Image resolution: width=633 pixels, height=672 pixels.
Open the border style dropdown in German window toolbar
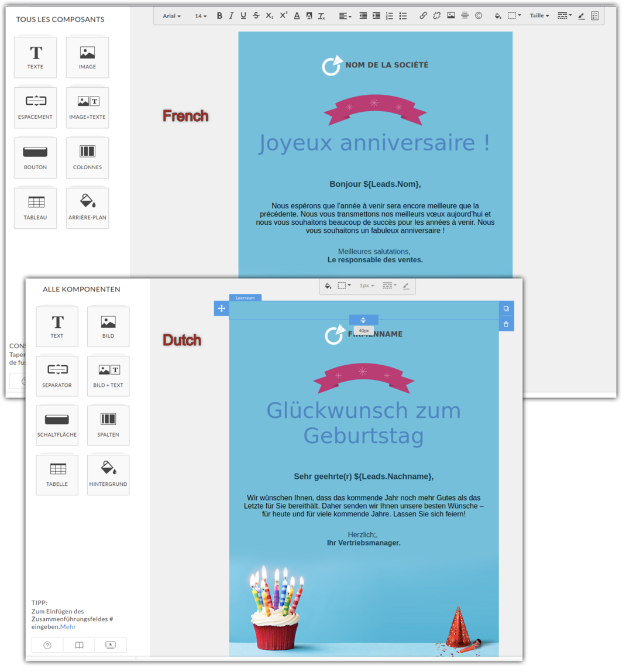point(389,286)
